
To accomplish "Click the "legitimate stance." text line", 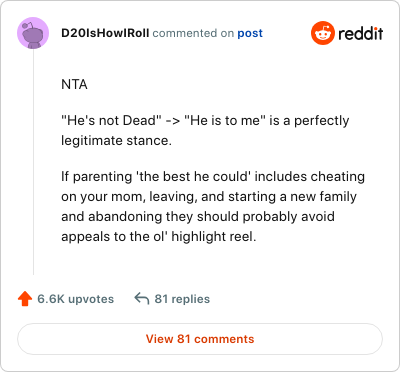I will point(116,141).
